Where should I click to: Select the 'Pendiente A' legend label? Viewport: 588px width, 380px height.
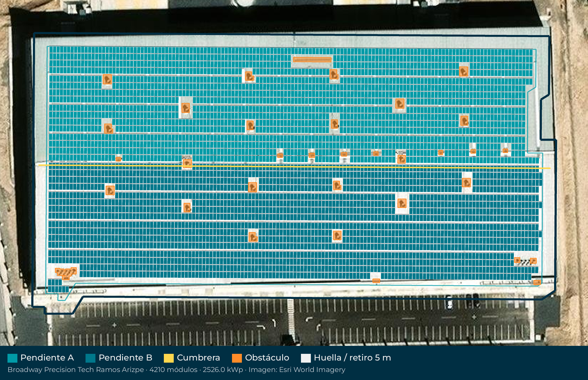[x=47, y=358]
